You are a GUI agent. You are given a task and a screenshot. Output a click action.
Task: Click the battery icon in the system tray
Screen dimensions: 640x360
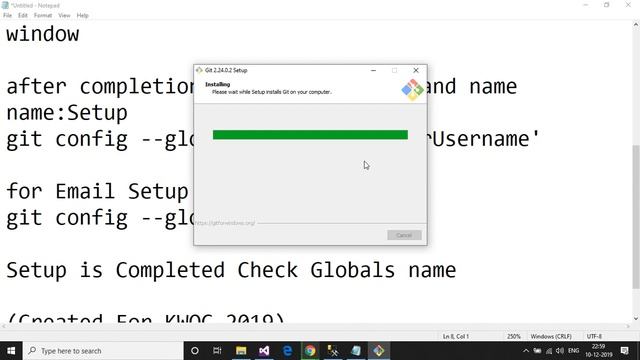[x=538, y=351]
